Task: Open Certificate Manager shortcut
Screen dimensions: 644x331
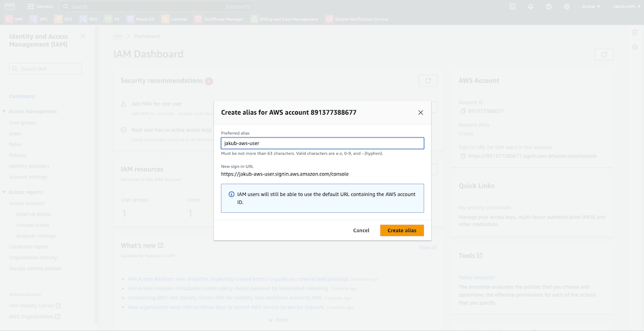Action: (x=218, y=19)
